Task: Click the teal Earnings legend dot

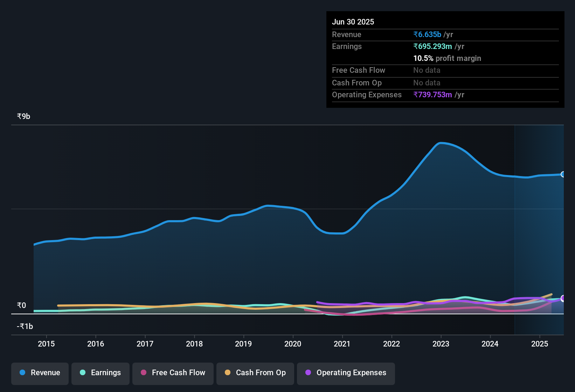Action: click(x=83, y=373)
